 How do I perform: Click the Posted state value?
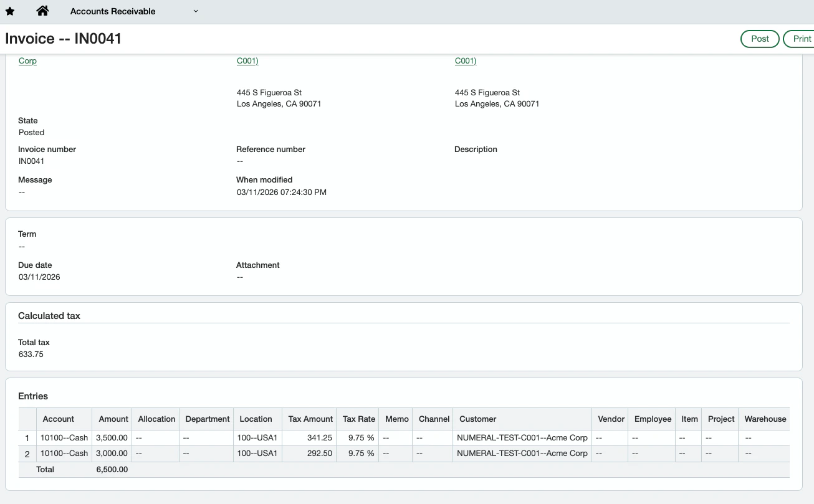coord(31,133)
